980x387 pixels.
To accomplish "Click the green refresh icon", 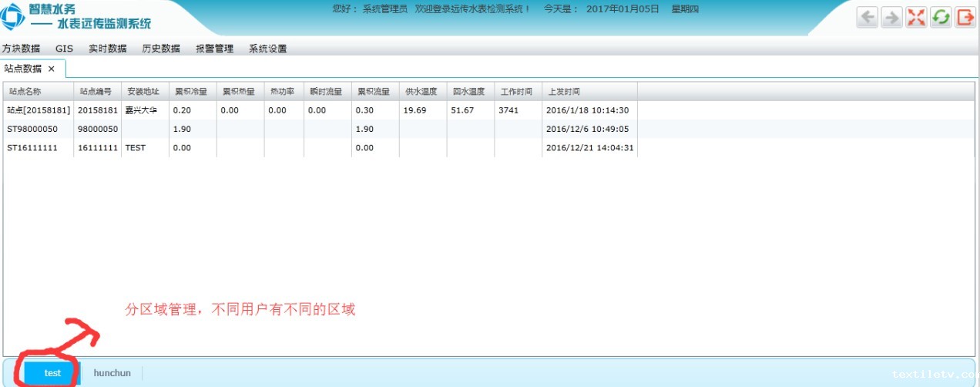I will point(941,18).
